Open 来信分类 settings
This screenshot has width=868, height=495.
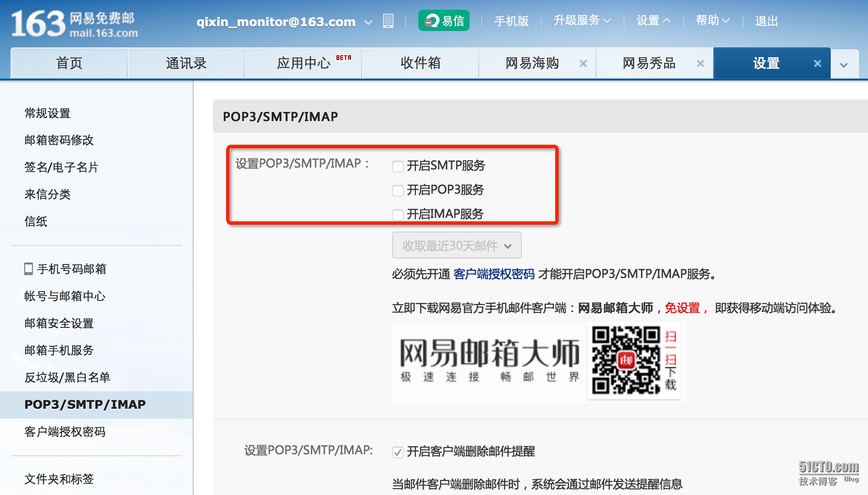(47, 195)
